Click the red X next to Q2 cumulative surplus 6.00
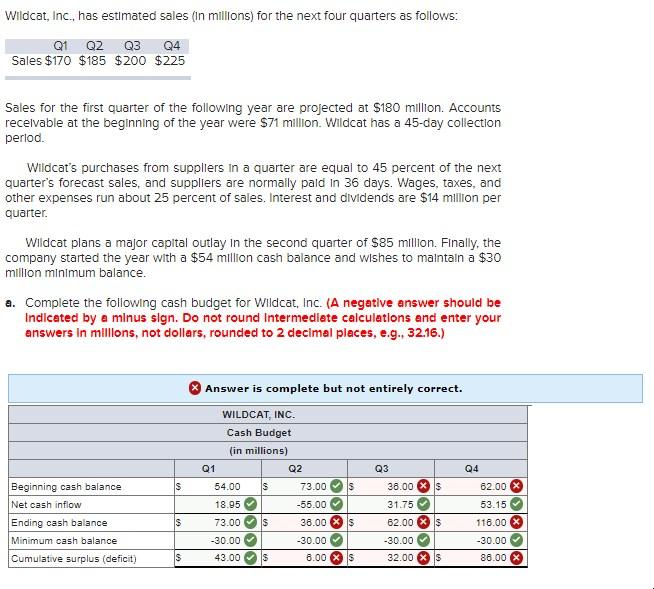654x589 pixels. click(x=336, y=558)
